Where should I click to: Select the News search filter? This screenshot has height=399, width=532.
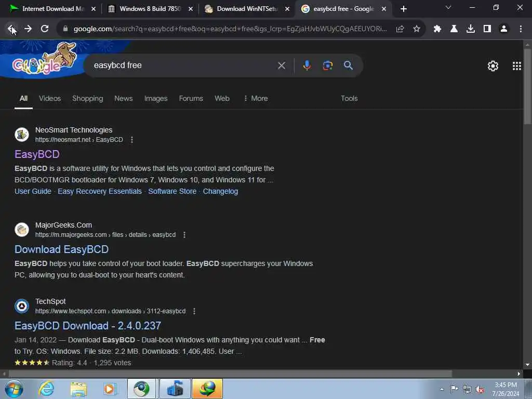click(x=124, y=98)
